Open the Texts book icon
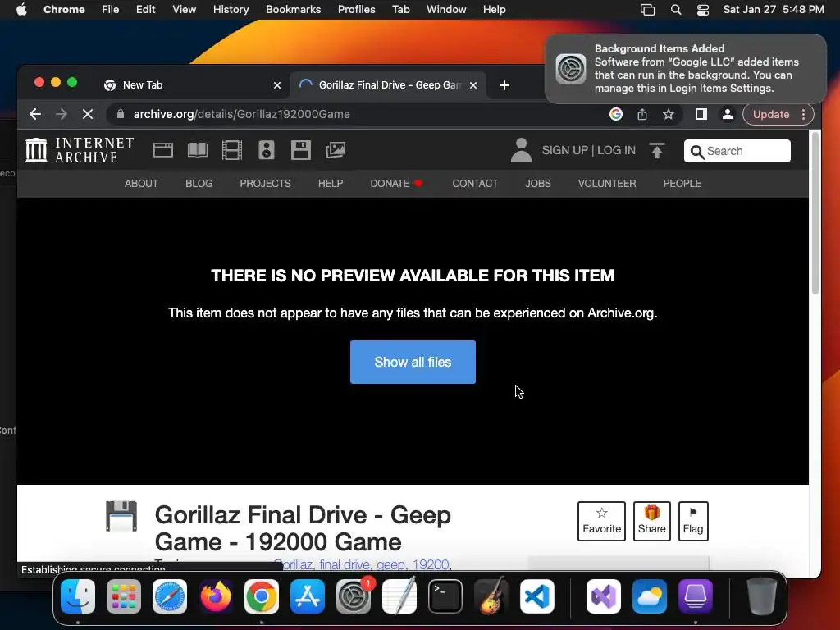This screenshot has width=840, height=630. 198,150
